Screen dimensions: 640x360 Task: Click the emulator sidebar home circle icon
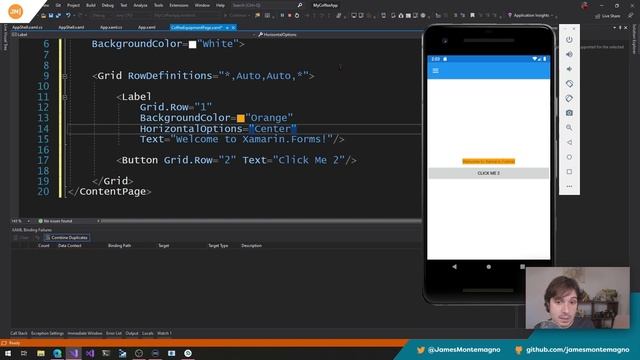[569, 157]
